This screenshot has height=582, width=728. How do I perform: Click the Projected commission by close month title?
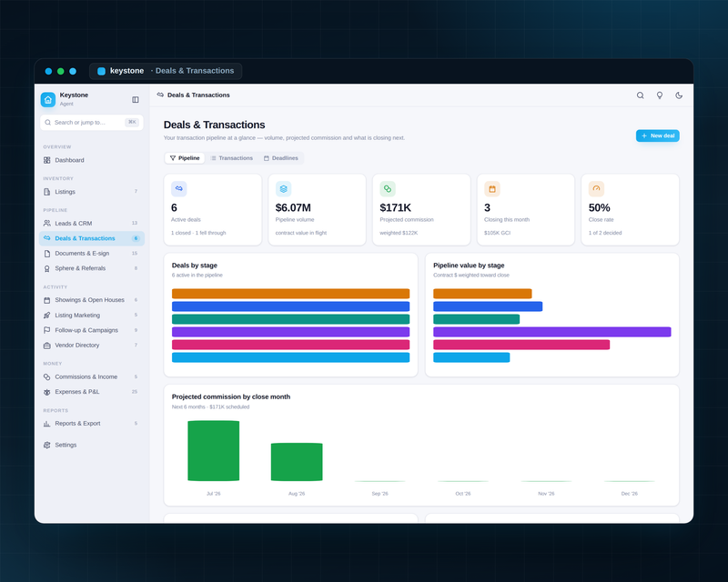coord(231,396)
